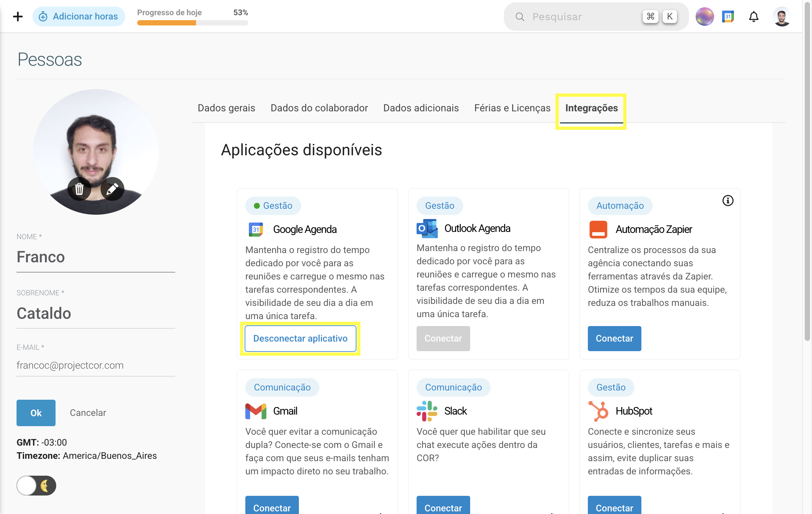Image resolution: width=812 pixels, height=514 pixels.
Task: Click the Google Agenda calendar icon
Action: (x=256, y=229)
